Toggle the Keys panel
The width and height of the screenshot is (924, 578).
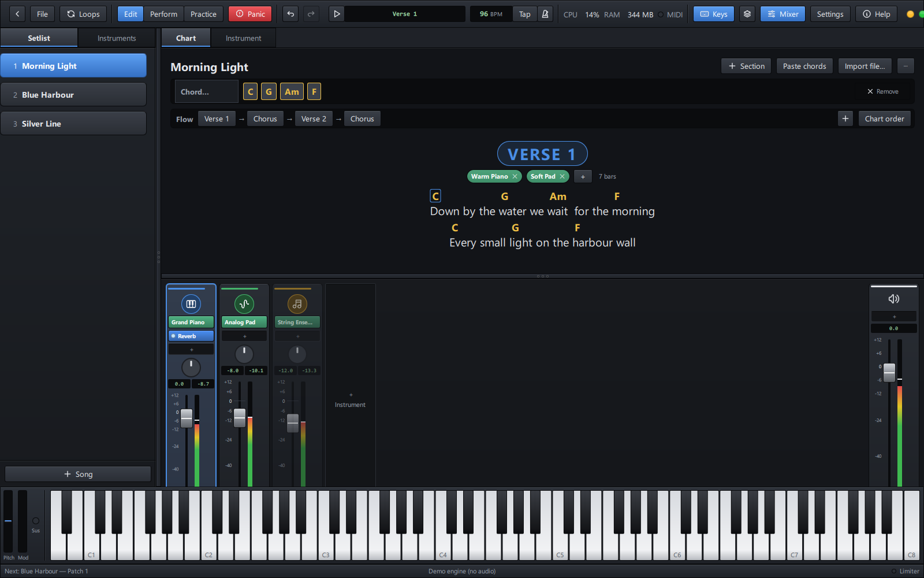714,14
